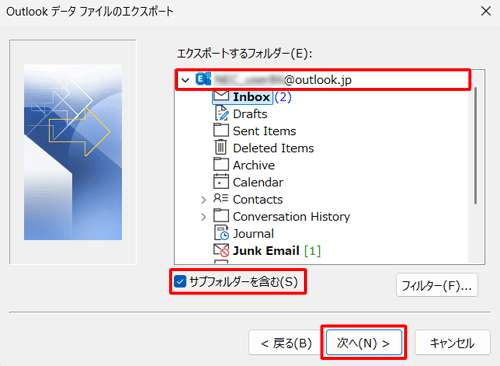Click the Inbox unread count (2)

[283, 97]
